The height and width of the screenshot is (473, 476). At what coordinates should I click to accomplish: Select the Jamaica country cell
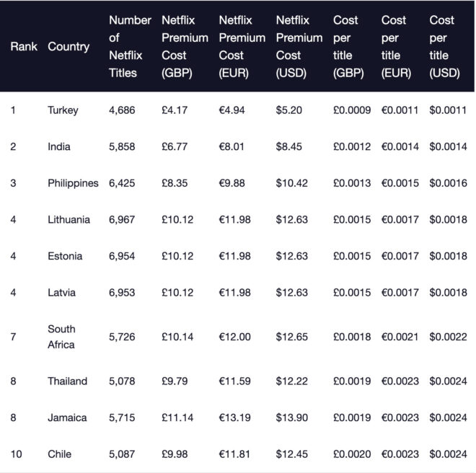(x=67, y=417)
